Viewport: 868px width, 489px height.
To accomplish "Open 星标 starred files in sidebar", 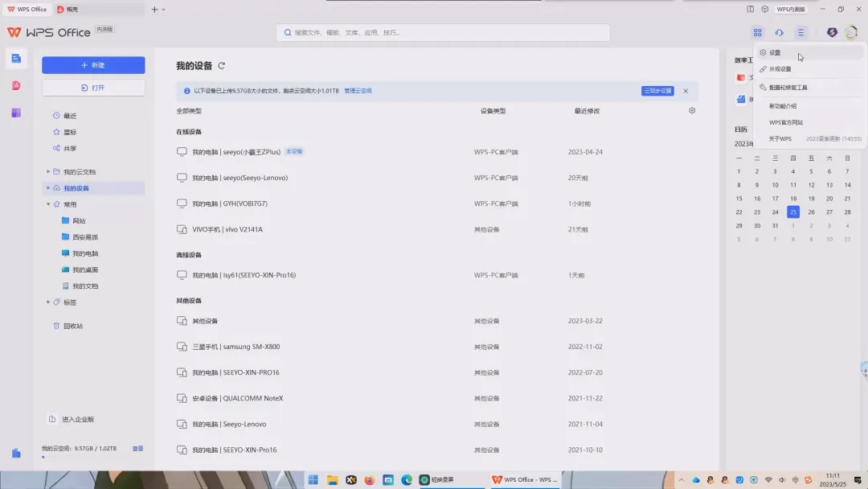I will tap(70, 133).
